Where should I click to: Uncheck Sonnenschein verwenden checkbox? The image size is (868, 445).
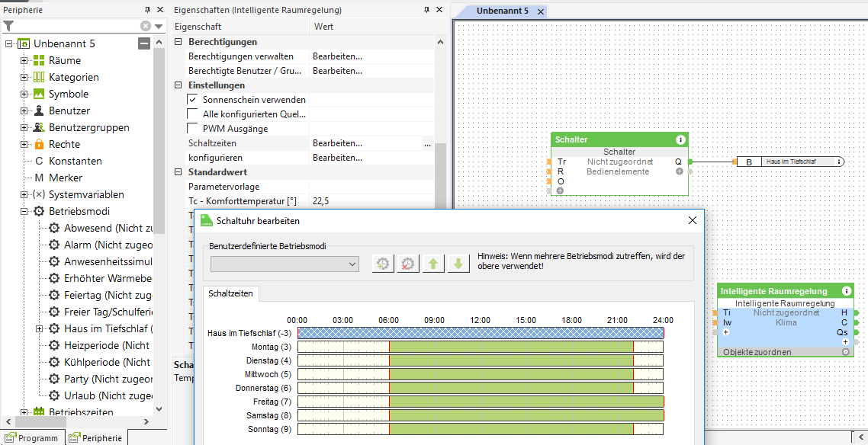click(192, 100)
